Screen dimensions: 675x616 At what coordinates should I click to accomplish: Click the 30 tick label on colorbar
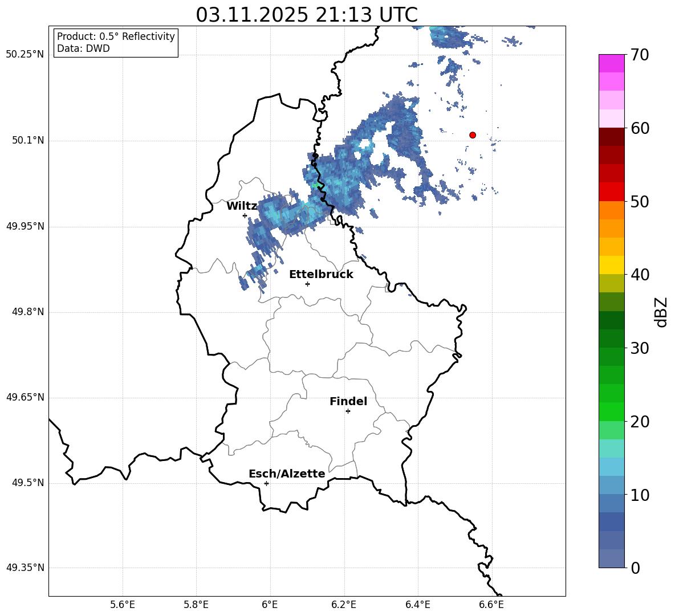[x=640, y=348]
